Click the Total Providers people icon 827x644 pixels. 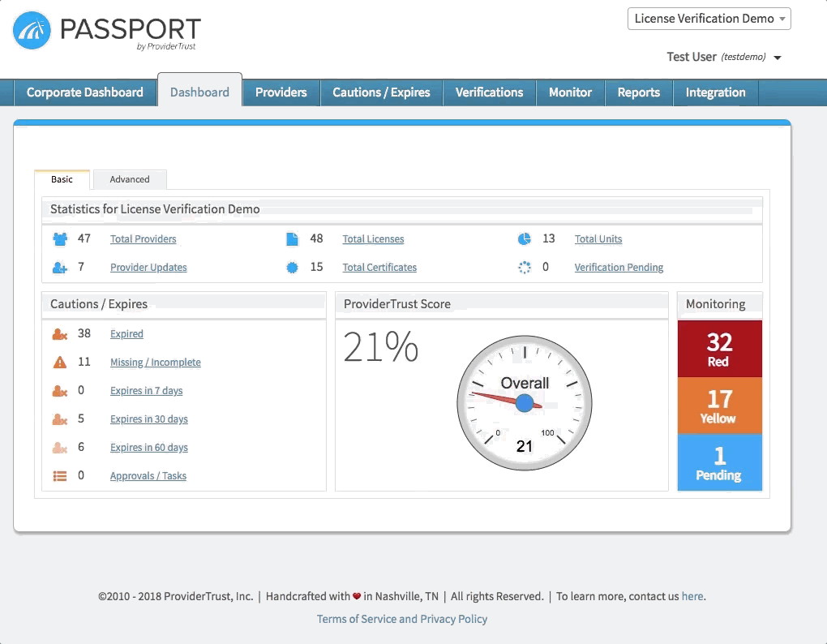click(60, 239)
